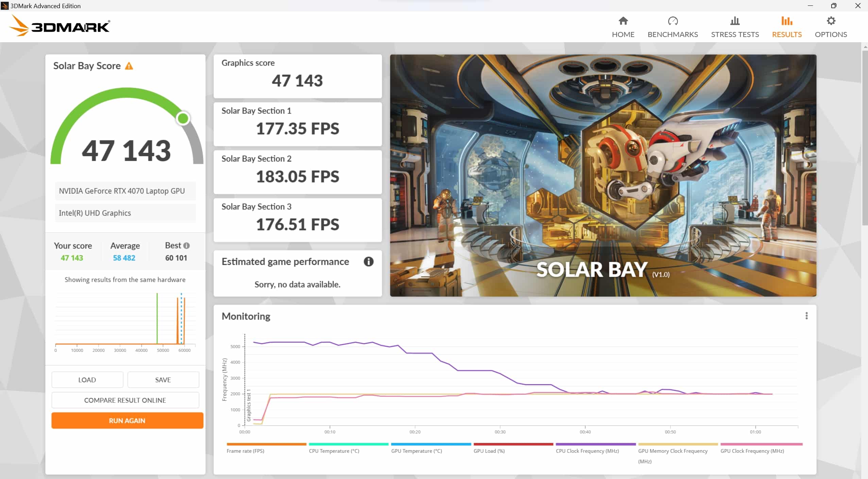This screenshot has height=479, width=868.
Task: Open Monitoring three-dot options menu
Action: pos(806,316)
